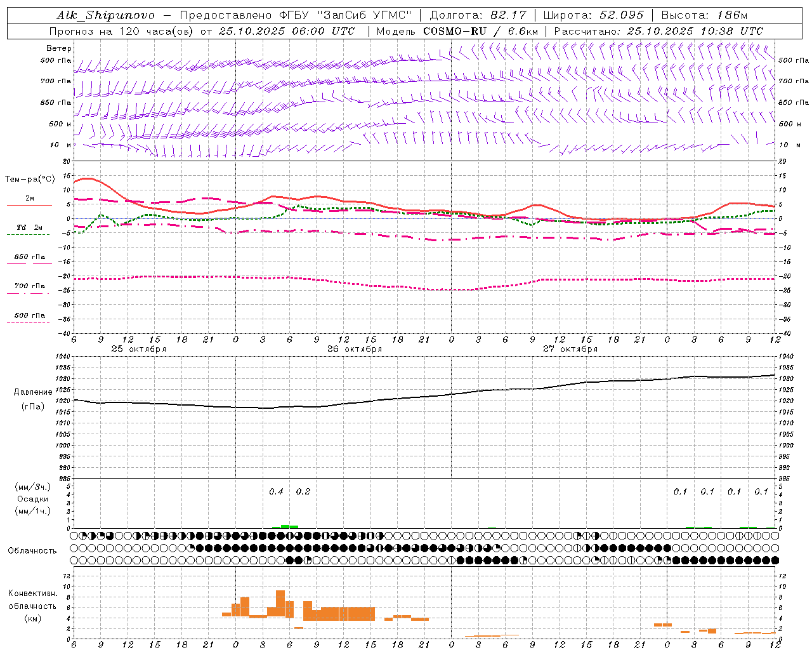Click the "(км)" convective height unit label
The image size is (812, 650).
33,618
